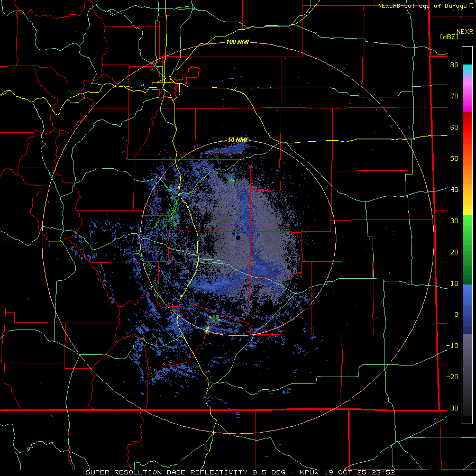
Task: Click "SUPER-RESOLUTION BASE REFLECTIVITY" caption text
Action: [x=167, y=472]
